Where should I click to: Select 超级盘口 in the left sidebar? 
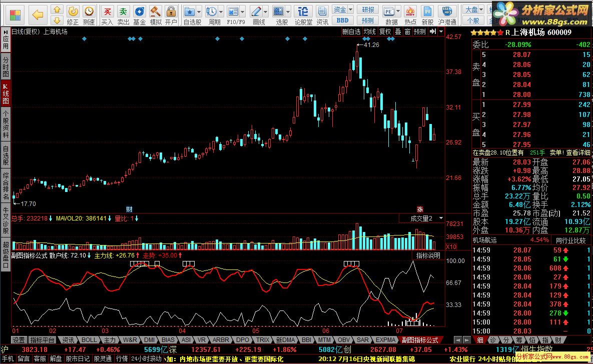(6, 254)
